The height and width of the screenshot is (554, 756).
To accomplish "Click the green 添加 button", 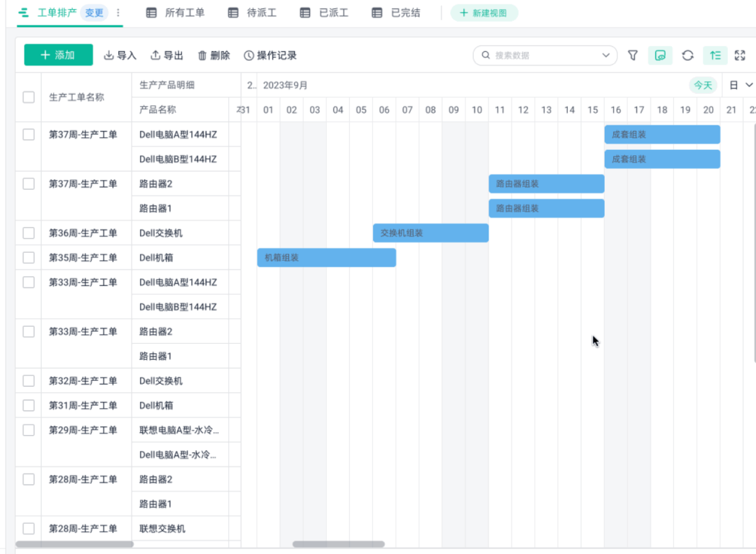I will [58, 55].
